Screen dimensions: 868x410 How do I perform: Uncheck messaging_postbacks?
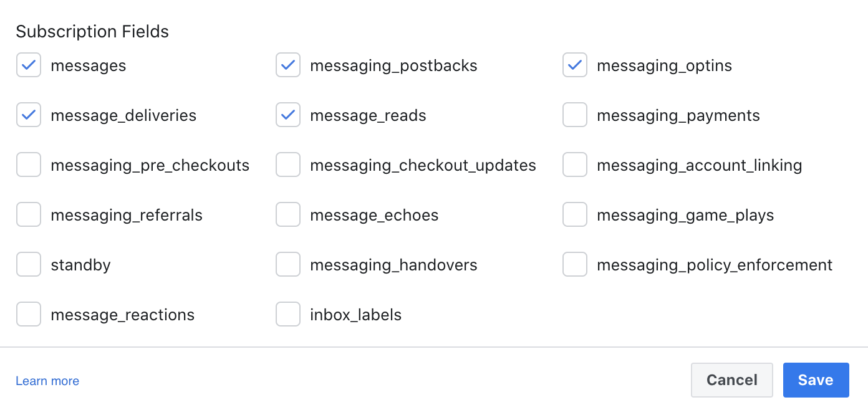point(288,65)
